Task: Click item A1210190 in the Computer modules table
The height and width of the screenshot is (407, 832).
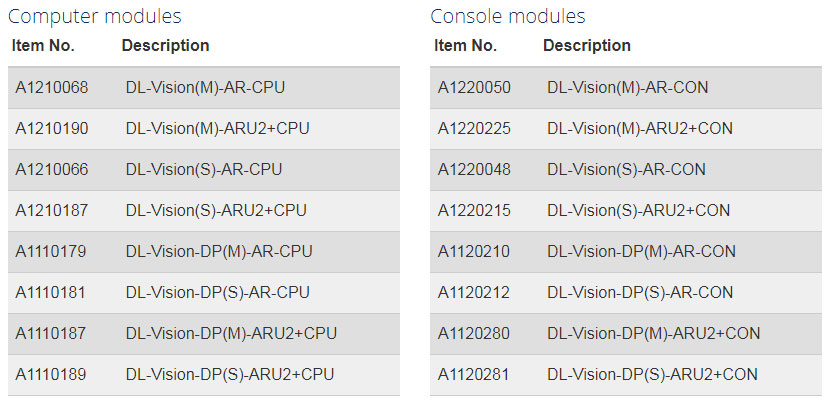Action: (51, 128)
